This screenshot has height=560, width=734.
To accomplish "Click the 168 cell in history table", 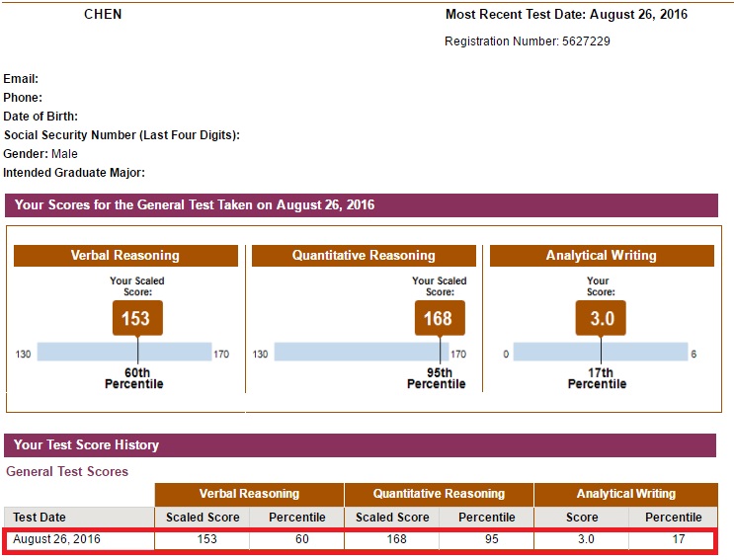I will [x=396, y=539].
